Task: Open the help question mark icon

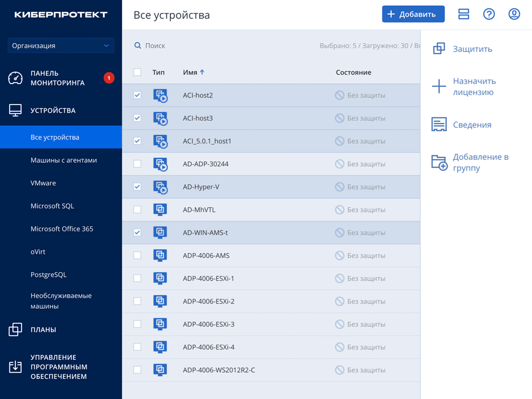Action: point(489,14)
